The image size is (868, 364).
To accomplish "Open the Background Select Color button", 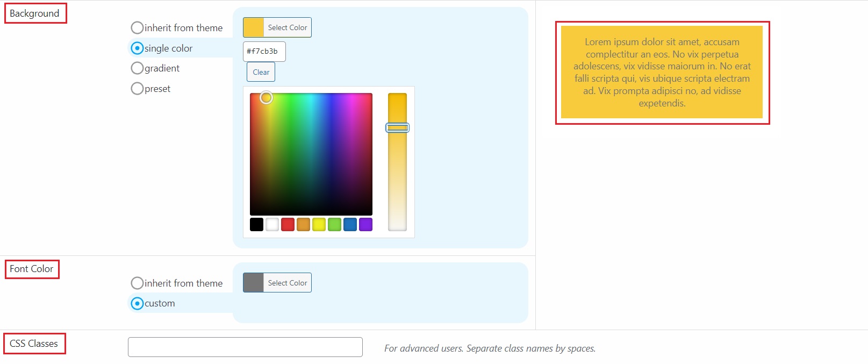I will tap(277, 27).
